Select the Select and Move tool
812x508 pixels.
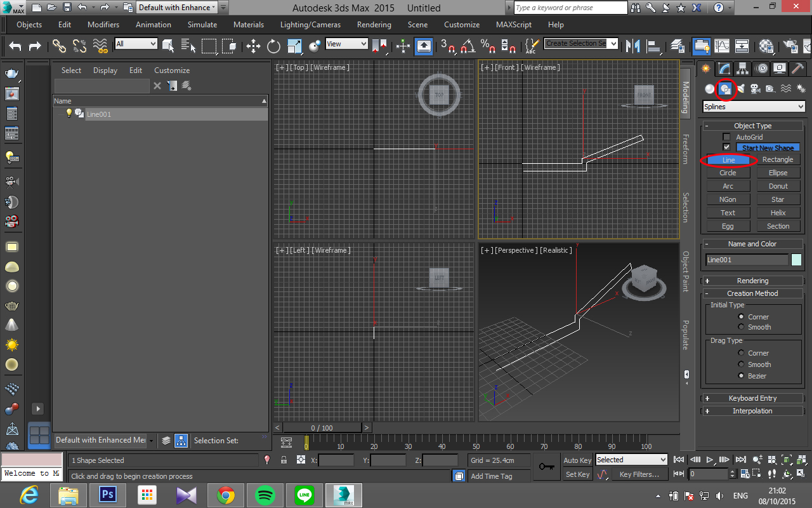254,46
